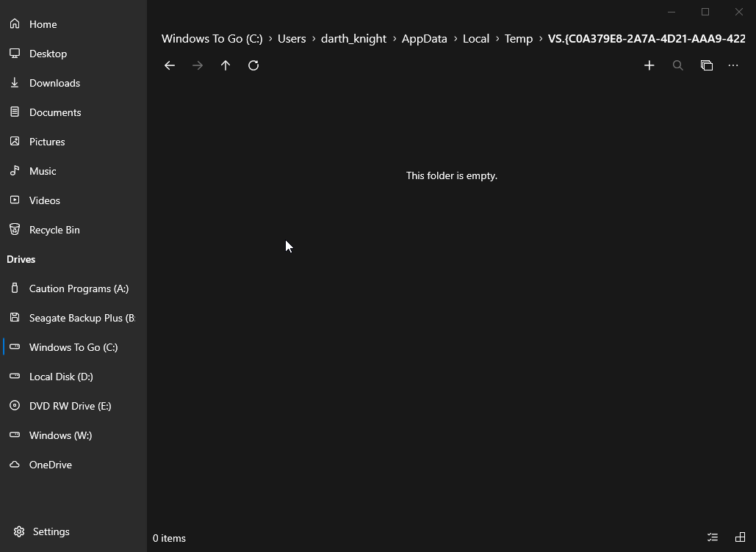Viewport: 756px width, 552px height.
Task: Open the Desktop sidebar entry
Action: click(x=73, y=54)
